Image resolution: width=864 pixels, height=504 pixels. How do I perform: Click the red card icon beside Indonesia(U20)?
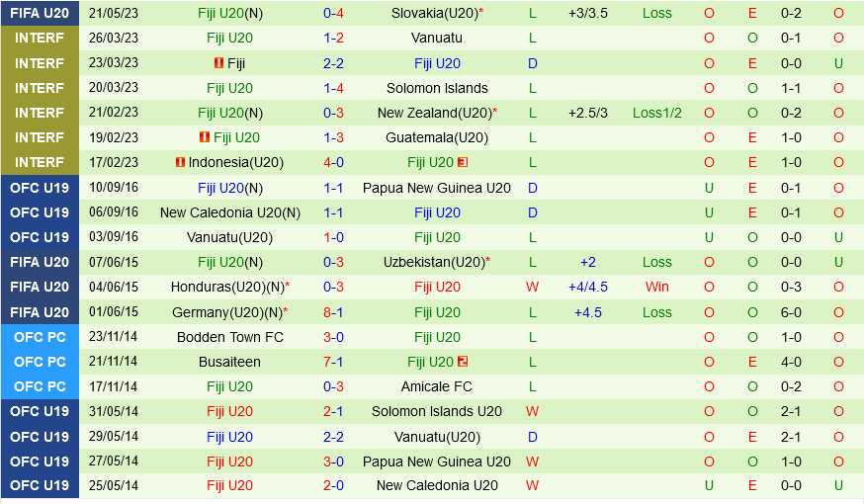pyautogui.click(x=180, y=162)
